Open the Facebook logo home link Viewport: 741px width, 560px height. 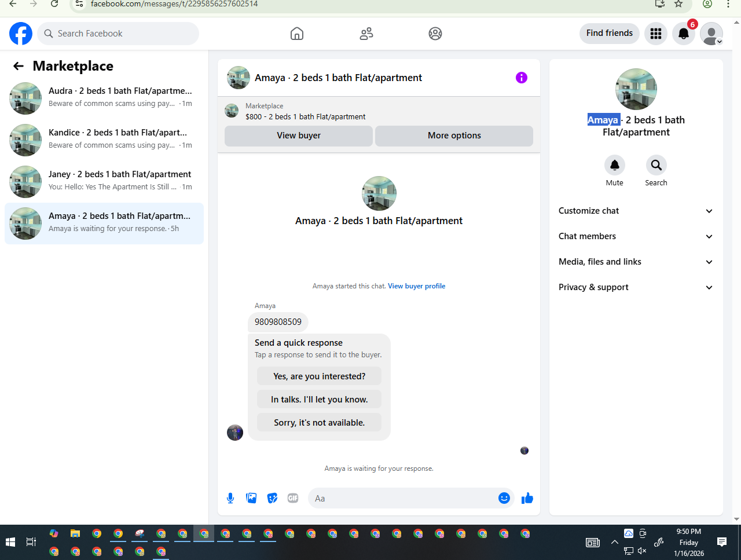click(21, 34)
